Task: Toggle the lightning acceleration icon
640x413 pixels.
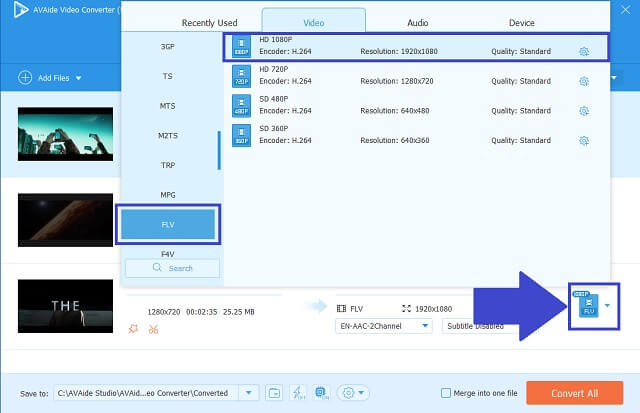Action: 298,393
